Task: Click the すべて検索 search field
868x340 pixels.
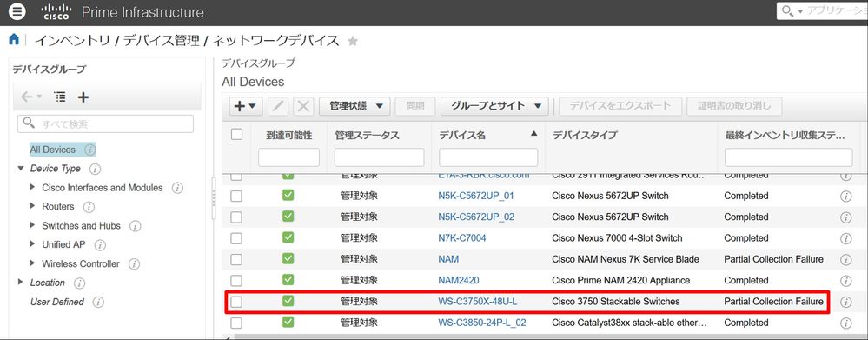Action: pos(105,124)
